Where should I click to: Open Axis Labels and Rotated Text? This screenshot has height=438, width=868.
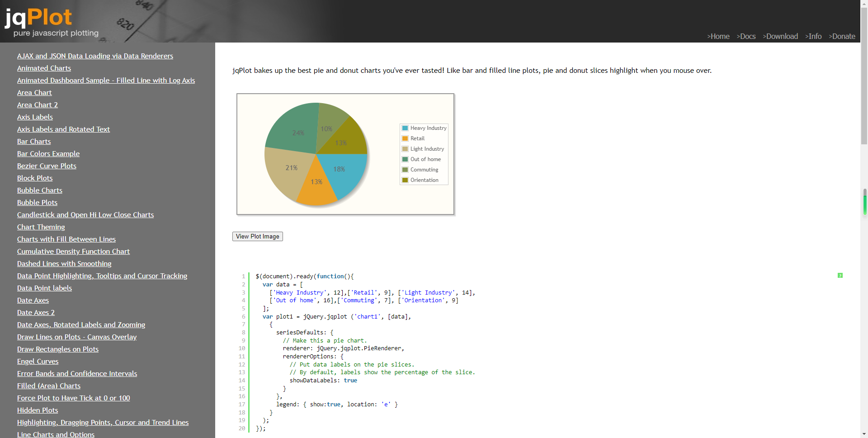tap(63, 129)
